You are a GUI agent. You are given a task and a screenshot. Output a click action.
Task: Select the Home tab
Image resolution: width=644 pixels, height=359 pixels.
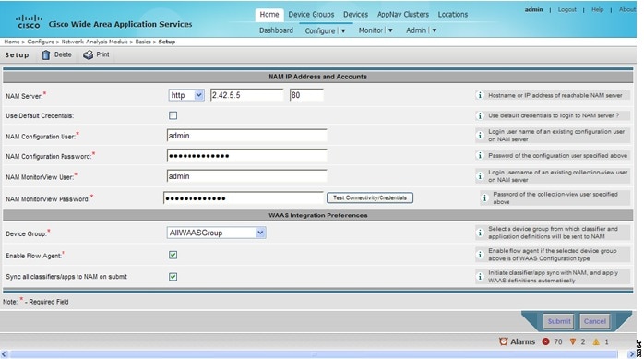point(269,15)
